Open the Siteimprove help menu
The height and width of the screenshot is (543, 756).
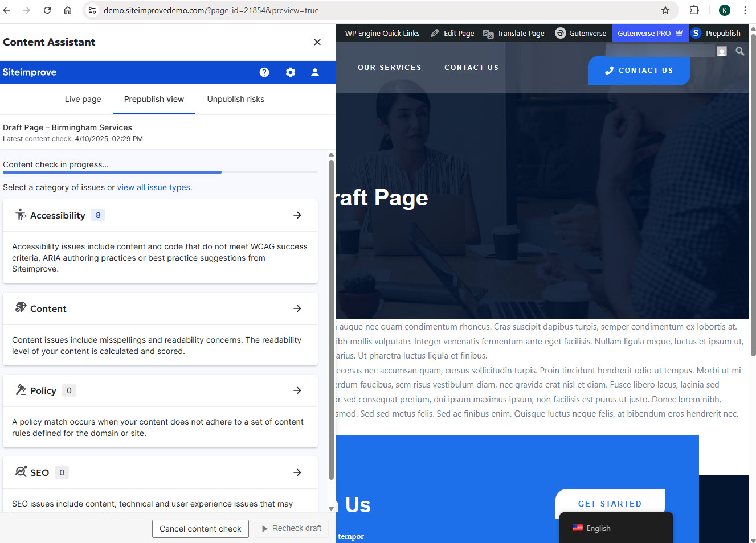pos(264,72)
